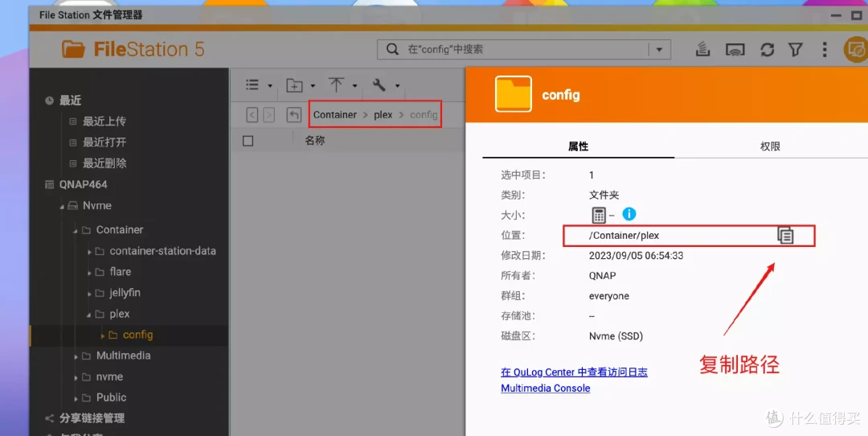
Task: Expand the Public folder
Action: (x=76, y=399)
